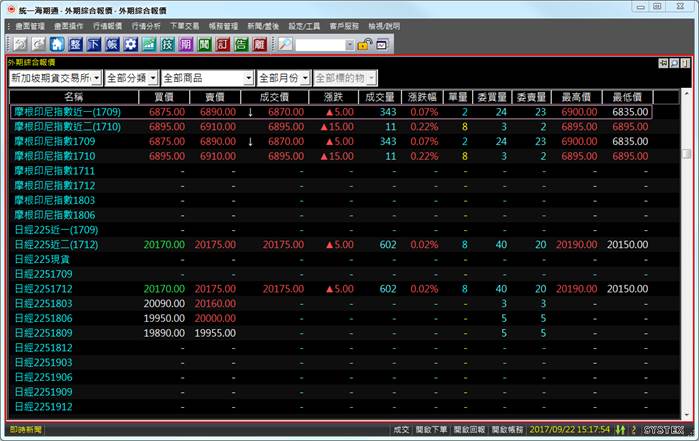699x441 pixels.
Task: Click the yellow icon beside SYSTEX logo
Action: coord(633,430)
